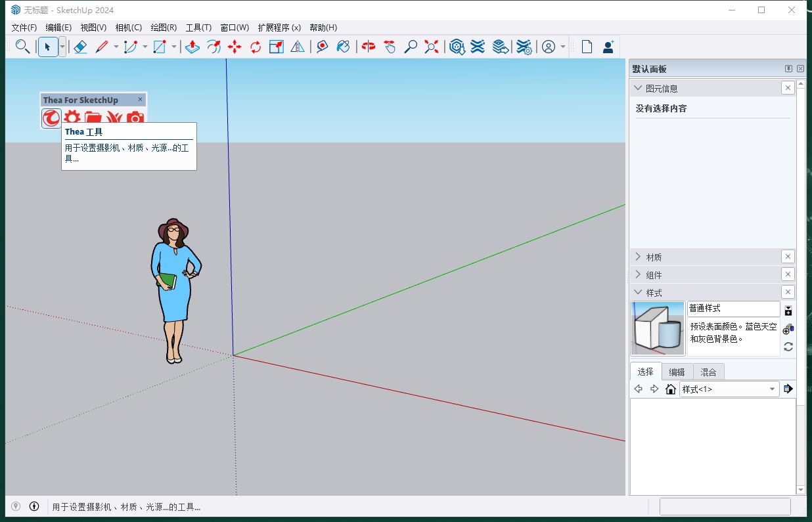Click the Zoom Extents tool
The width and height of the screenshot is (812, 522).
pos(432,47)
